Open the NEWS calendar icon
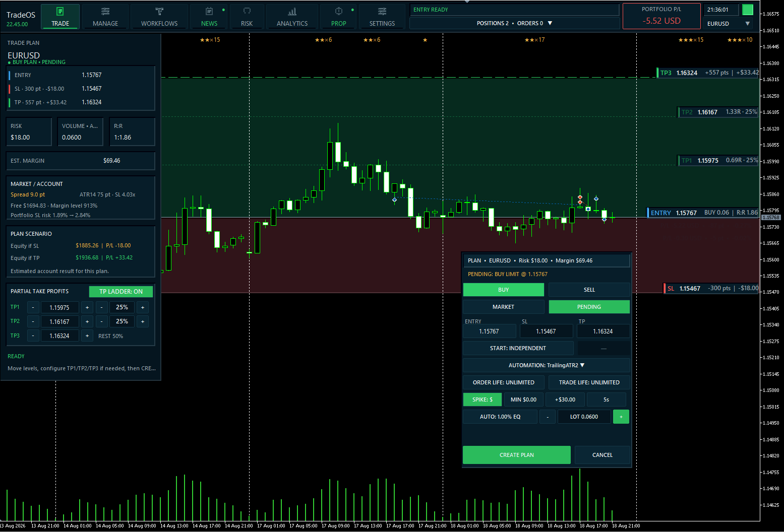This screenshot has height=532, width=784. (x=209, y=12)
